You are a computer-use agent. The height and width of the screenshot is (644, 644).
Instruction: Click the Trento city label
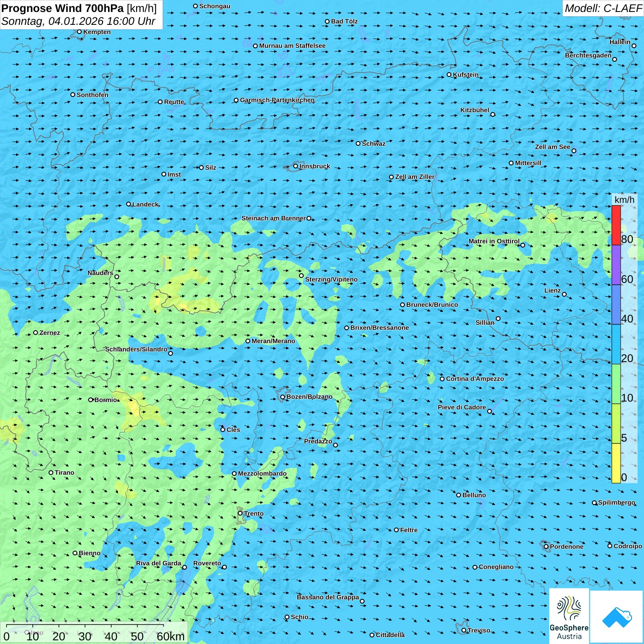click(x=254, y=513)
